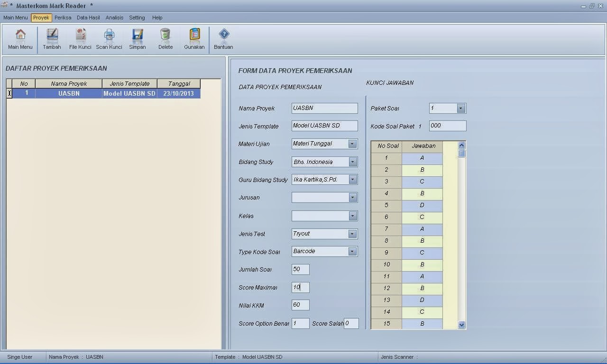Click the Nilai KKM input field
Screen dimensions: 607x364
(301, 305)
